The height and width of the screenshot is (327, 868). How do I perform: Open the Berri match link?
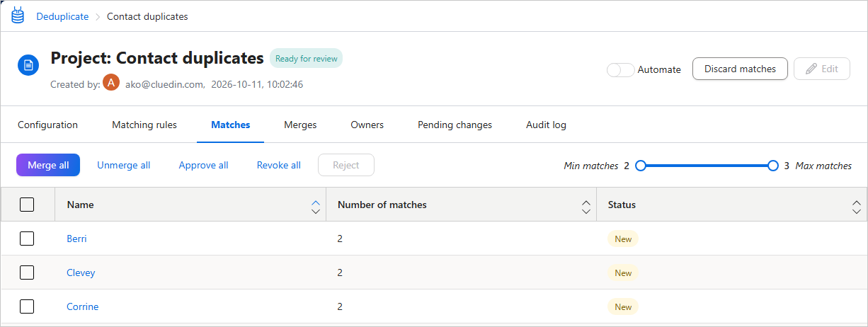click(x=77, y=239)
